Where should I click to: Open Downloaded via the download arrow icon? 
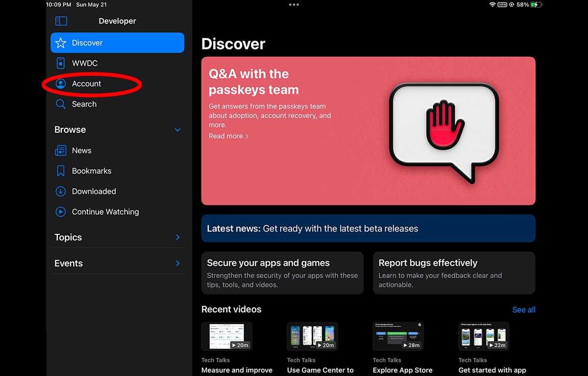coord(61,191)
